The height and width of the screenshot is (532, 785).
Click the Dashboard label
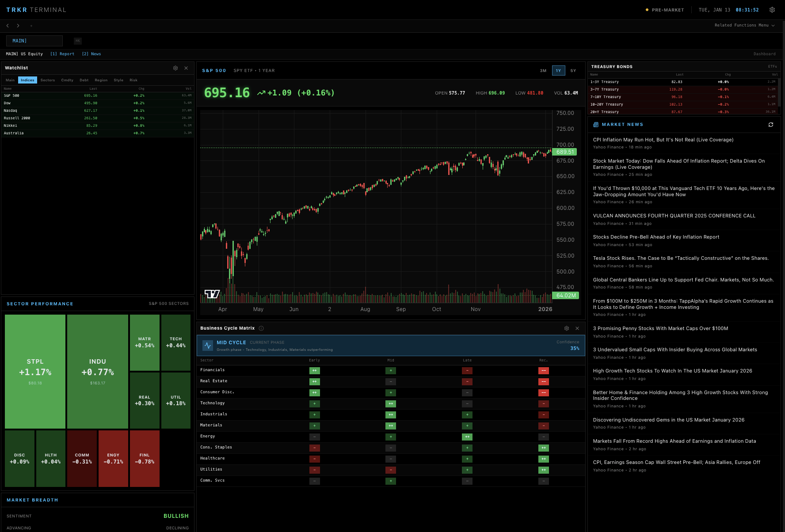tap(765, 53)
